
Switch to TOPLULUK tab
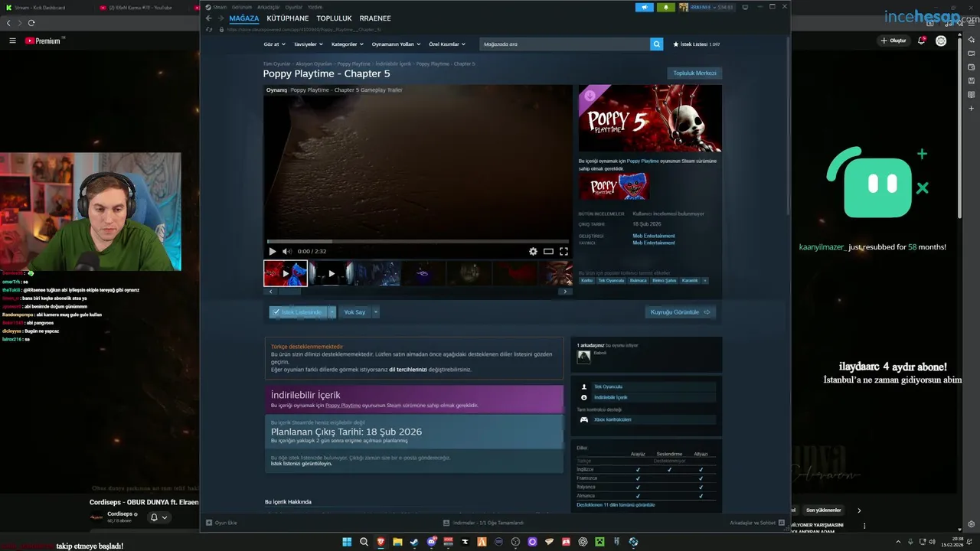[335, 18]
